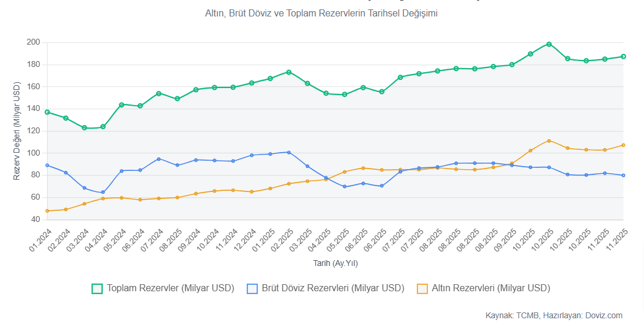Toggle the Altın Rezervleri legend label
644x330 pixels.
point(491,288)
